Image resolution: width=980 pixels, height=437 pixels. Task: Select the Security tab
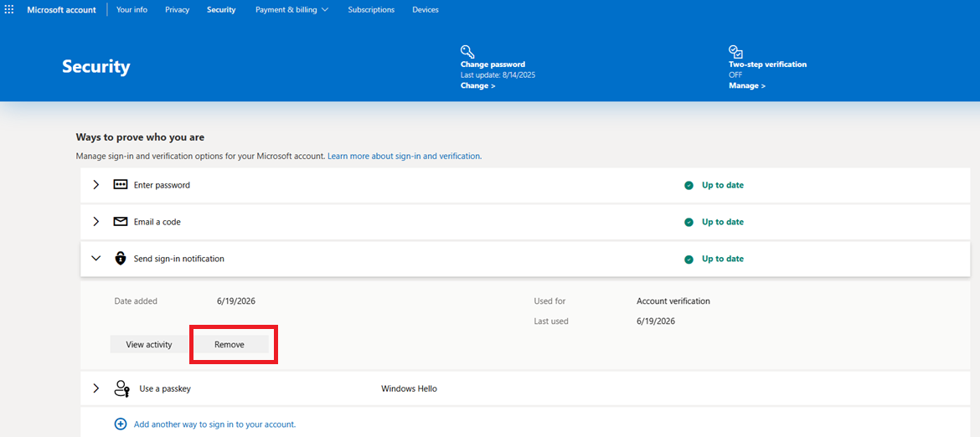tap(221, 9)
